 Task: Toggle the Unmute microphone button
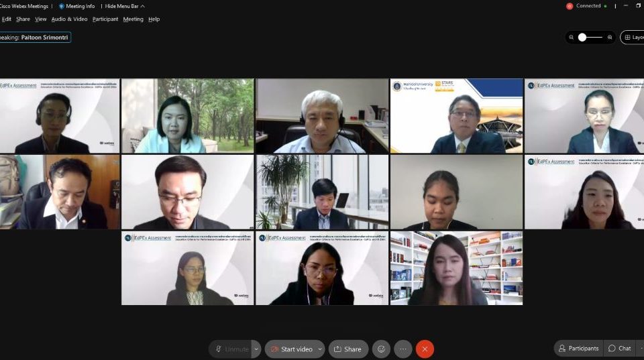click(231, 349)
